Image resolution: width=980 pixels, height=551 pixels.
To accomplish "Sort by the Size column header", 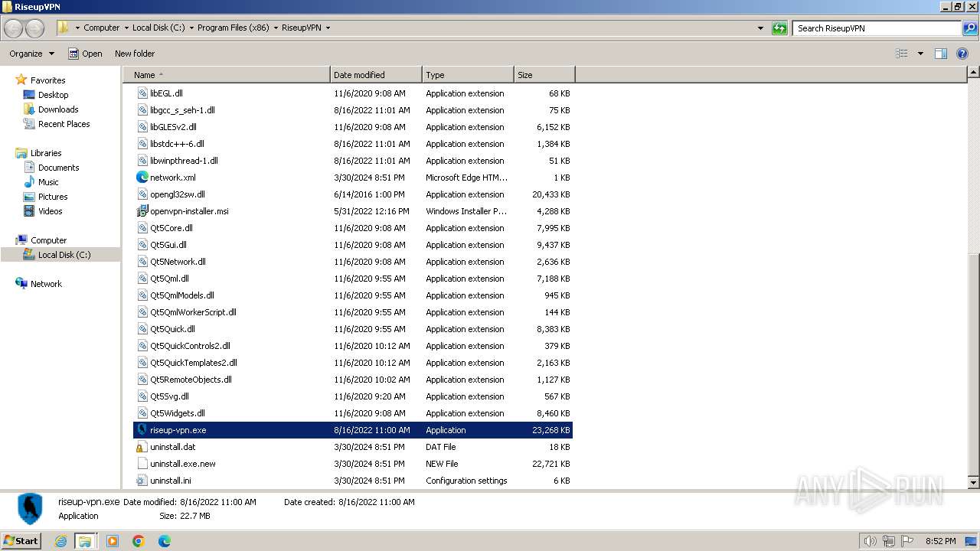I will click(x=544, y=75).
